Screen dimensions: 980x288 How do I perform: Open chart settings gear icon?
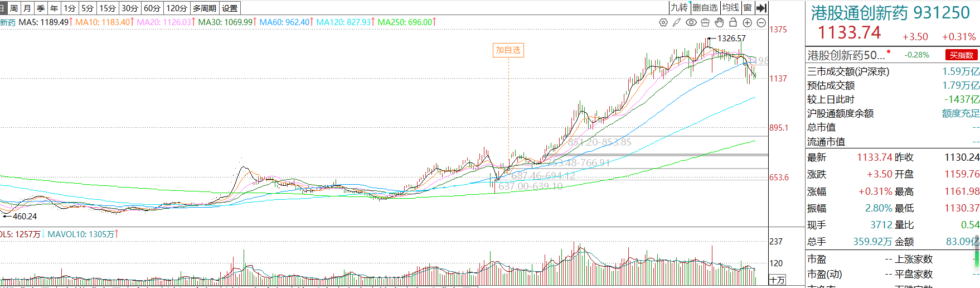(663, 22)
